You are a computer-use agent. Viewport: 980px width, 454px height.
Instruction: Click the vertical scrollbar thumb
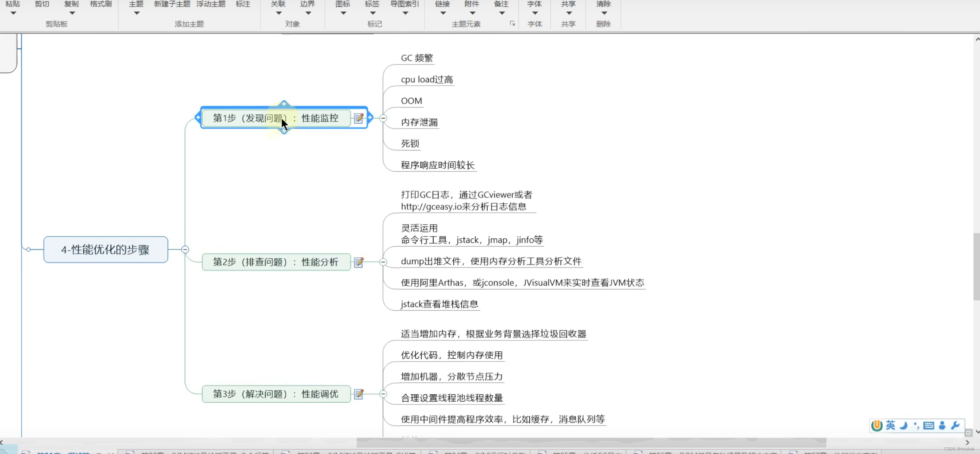[977, 267]
